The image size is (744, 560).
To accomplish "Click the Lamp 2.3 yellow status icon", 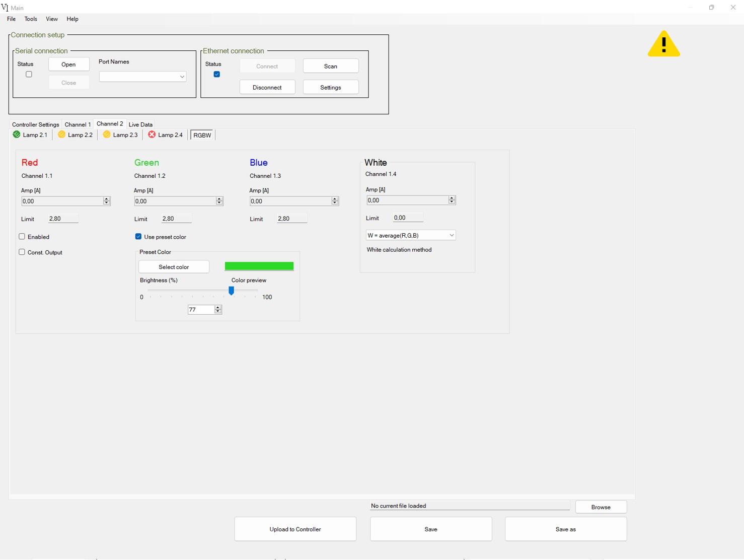I will coord(107,134).
